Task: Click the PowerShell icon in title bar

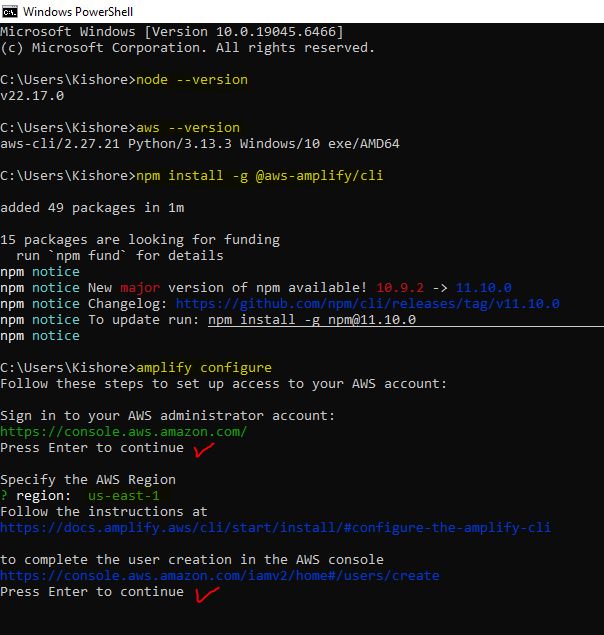Action: 11,12
